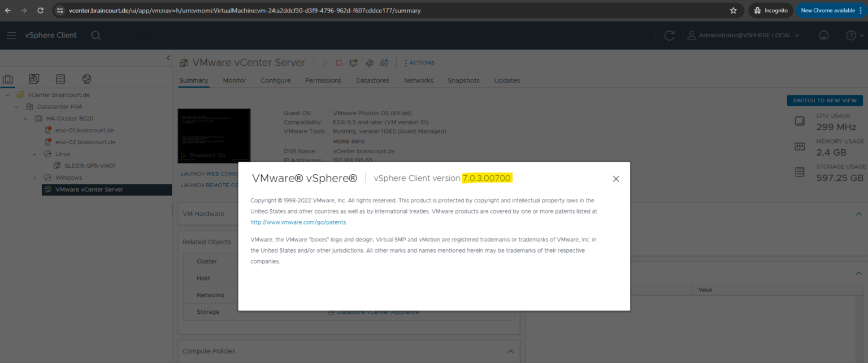Image resolution: width=868 pixels, height=363 pixels.
Task: Open the hamburger navigation menu
Action: [11, 35]
